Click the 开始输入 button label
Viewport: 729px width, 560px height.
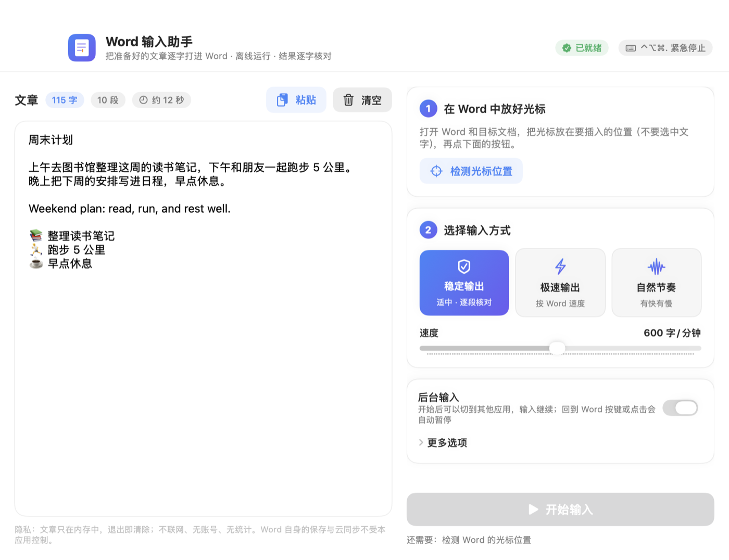point(569,510)
